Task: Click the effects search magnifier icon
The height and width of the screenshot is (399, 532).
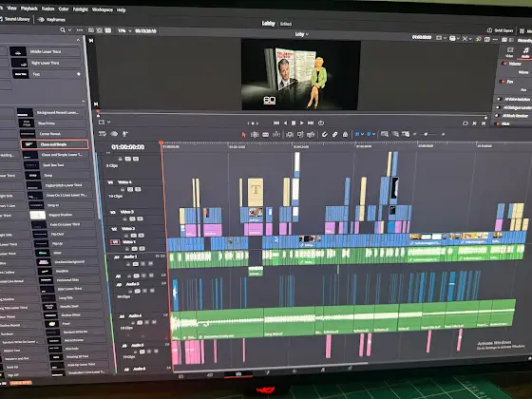Action: coord(63,29)
